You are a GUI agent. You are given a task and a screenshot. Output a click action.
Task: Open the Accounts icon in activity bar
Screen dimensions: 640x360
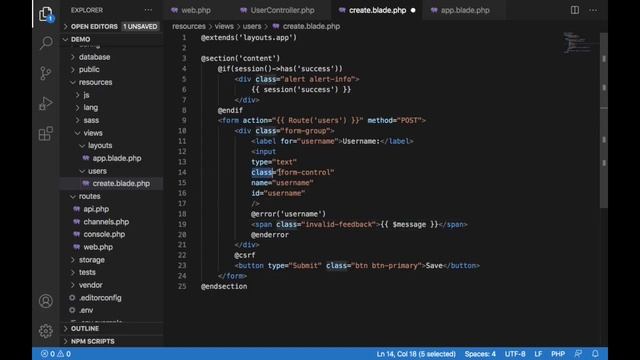point(46,301)
